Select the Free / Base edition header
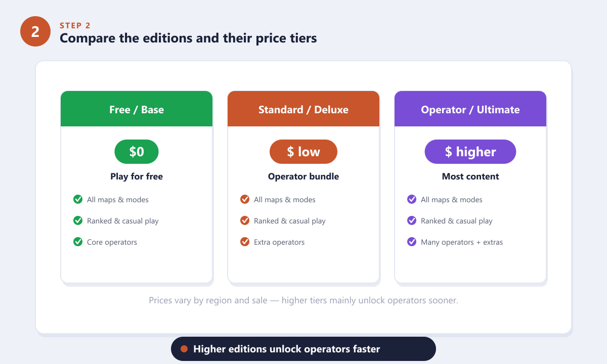Screen dimensions: 607x364 coord(137,109)
